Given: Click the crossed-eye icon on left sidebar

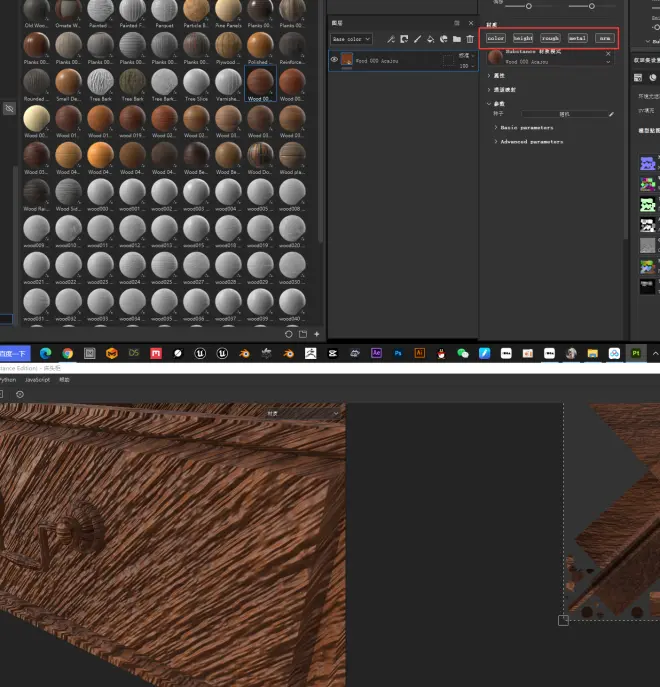Looking at the screenshot, I should point(9,109).
